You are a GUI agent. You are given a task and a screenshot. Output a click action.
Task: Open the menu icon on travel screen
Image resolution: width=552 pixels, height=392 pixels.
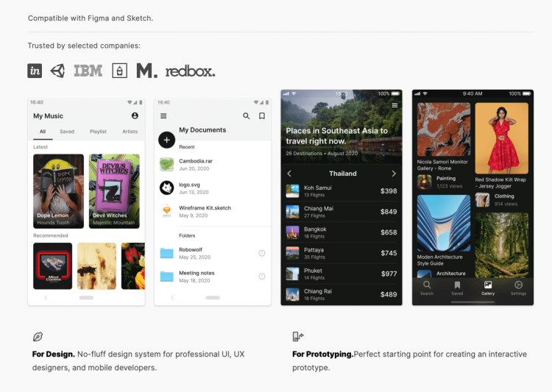click(x=394, y=106)
